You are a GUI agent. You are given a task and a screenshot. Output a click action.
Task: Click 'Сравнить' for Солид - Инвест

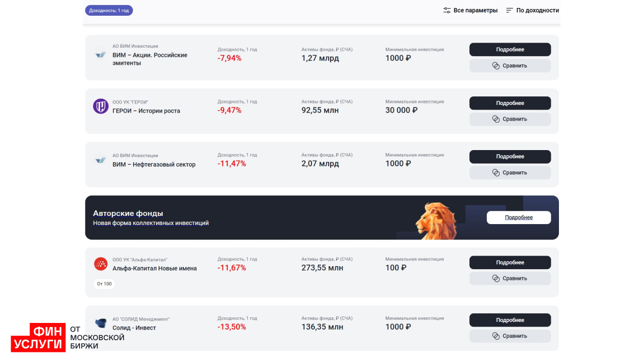(510, 336)
